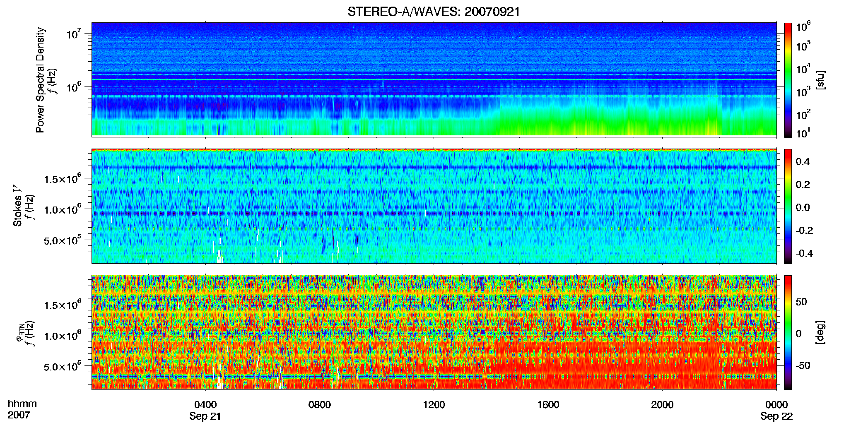Viewport: 868px width, 447px height.
Task: Click the plot title STEREO-A/WAVES: 20070921
Action: [434, 12]
